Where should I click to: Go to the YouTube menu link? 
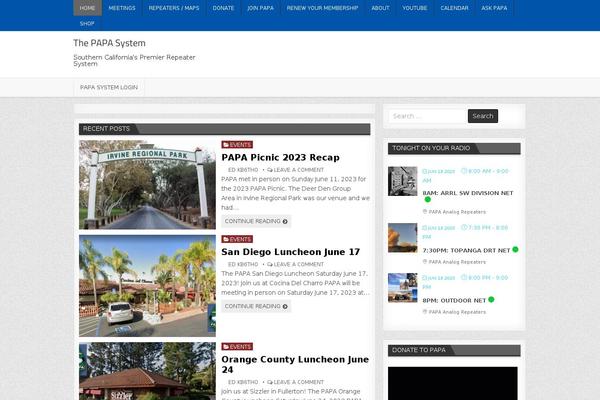(414, 8)
